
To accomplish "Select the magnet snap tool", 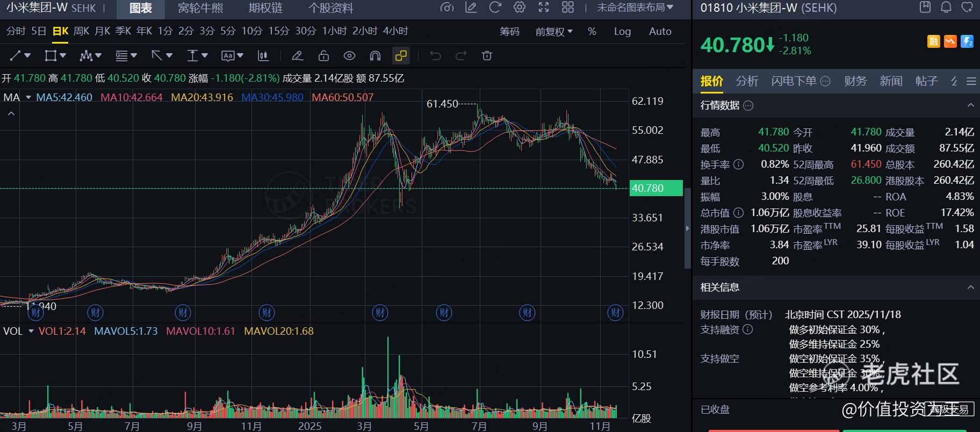I will coord(375,56).
